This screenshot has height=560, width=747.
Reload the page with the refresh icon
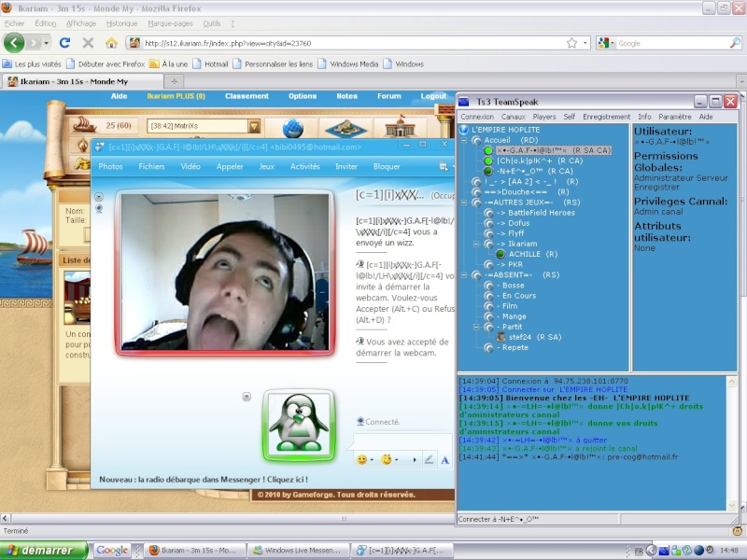coord(64,43)
